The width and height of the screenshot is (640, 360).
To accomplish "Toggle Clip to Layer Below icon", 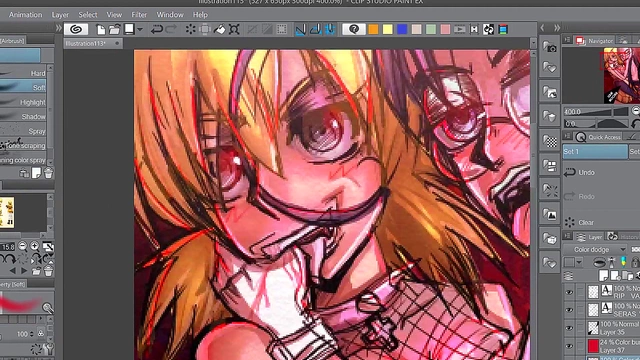I will point(599,262).
